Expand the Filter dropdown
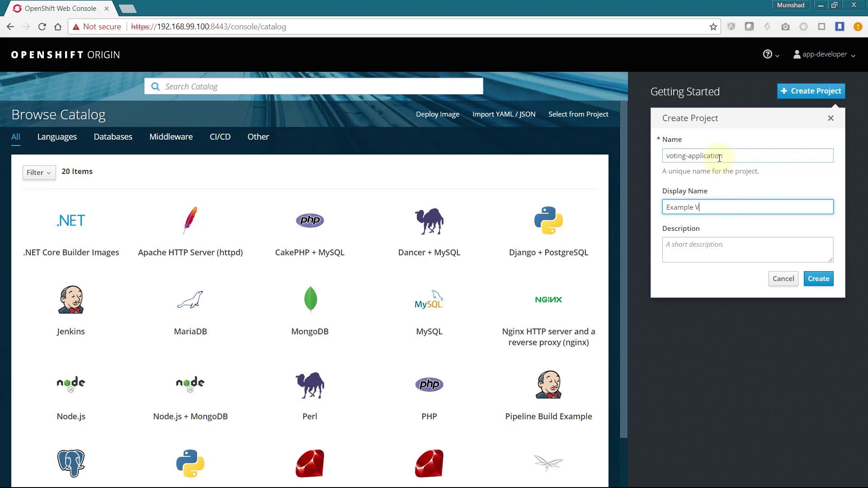This screenshot has height=488, width=868. click(39, 173)
